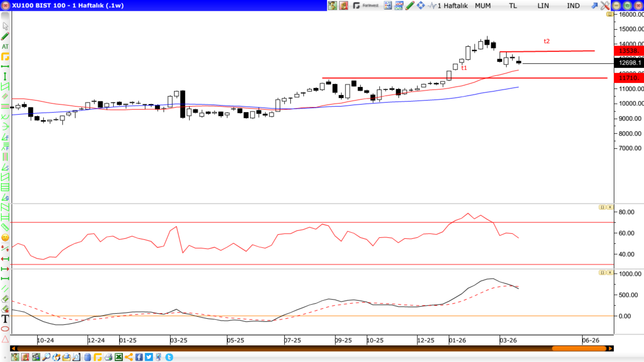This screenshot has height=362, width=644.
Task: Click the t2 label on chart
Action: [547, 41]
